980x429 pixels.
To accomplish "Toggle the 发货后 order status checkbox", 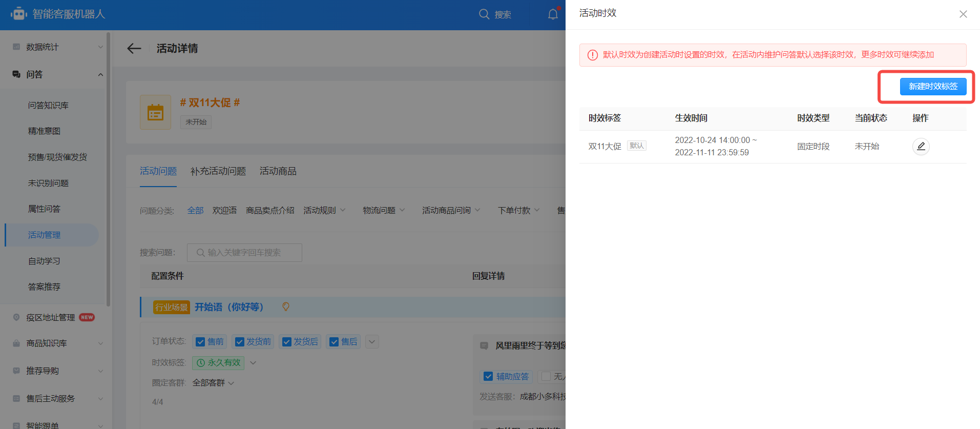I will pos(287,342).
